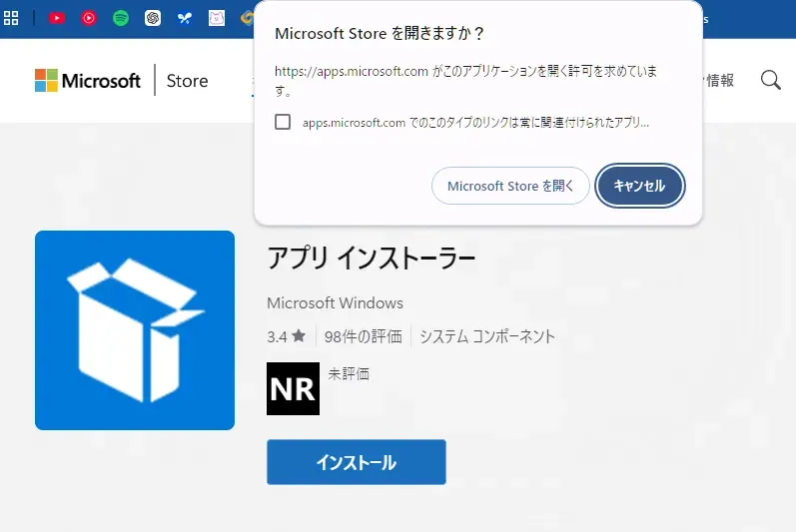This screenshot has width=796, height=532.
Task: Click the NR rating badge
Action: coord(293,388)
